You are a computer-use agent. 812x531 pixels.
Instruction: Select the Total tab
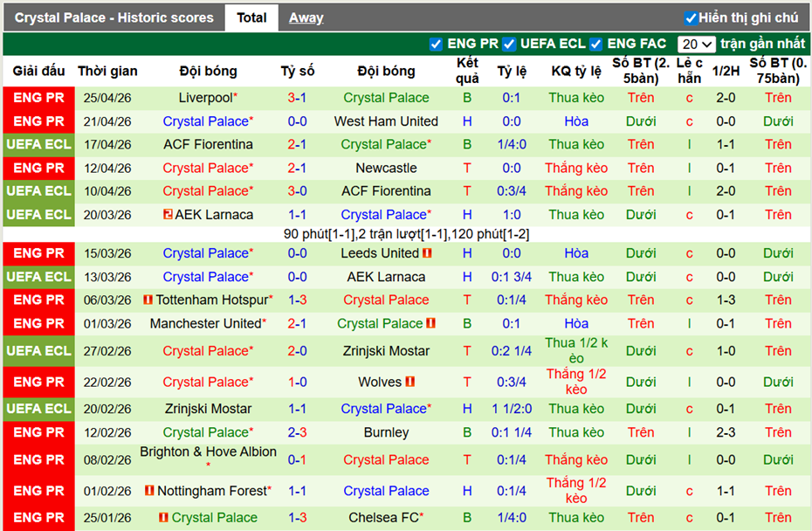[x=251, y=17]
